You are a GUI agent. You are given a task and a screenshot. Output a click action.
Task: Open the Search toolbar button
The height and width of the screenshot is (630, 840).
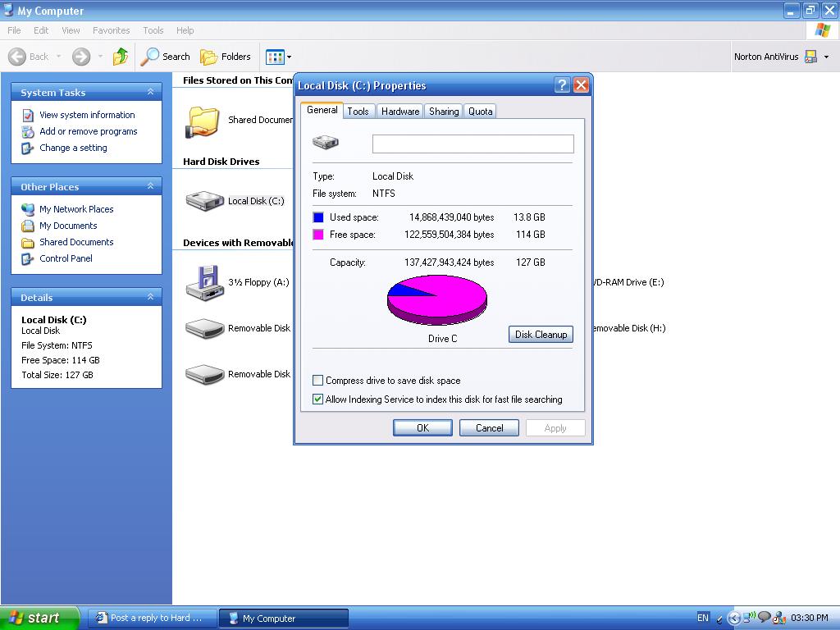tap(166, 57)
